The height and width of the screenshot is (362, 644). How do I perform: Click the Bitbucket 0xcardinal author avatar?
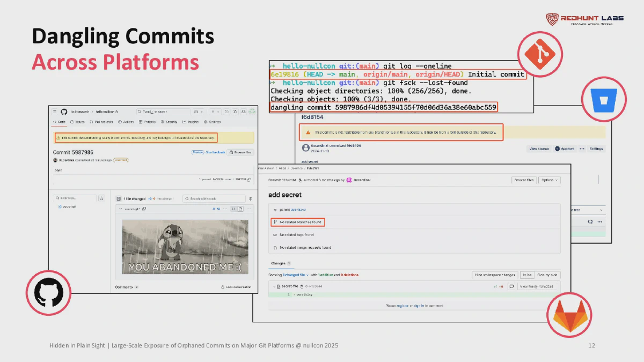(305, 147)
